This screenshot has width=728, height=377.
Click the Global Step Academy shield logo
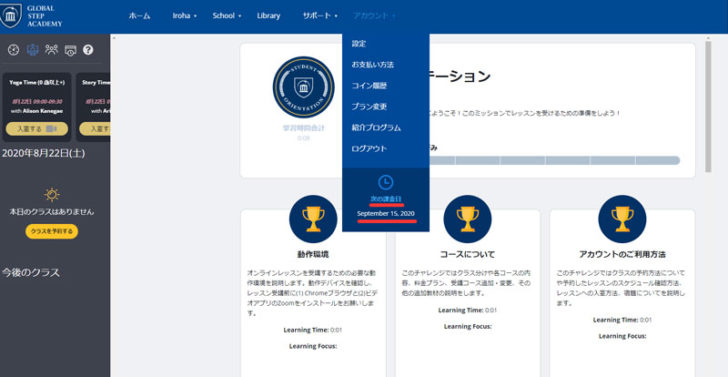click(x=10, y=15)
